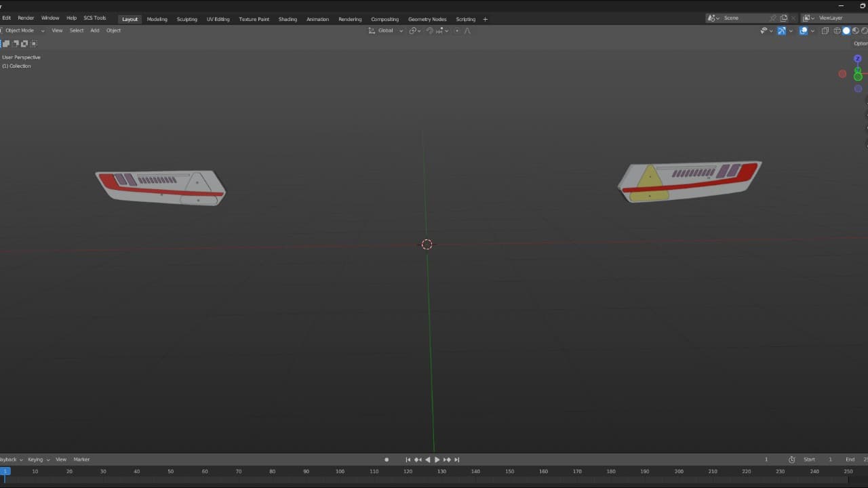Open the Window menu
The width and height of the screenshot is (868, 488).
click(50, 18)
